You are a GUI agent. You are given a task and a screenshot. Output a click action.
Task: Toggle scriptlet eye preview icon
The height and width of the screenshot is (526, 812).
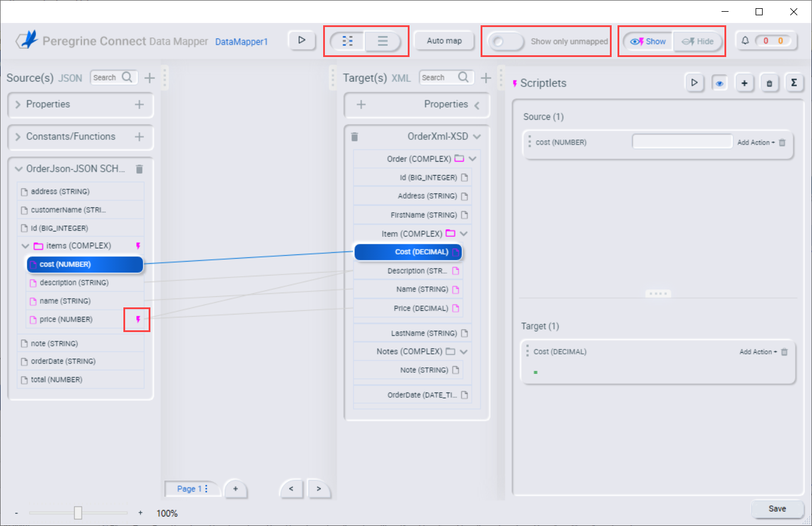719,83
